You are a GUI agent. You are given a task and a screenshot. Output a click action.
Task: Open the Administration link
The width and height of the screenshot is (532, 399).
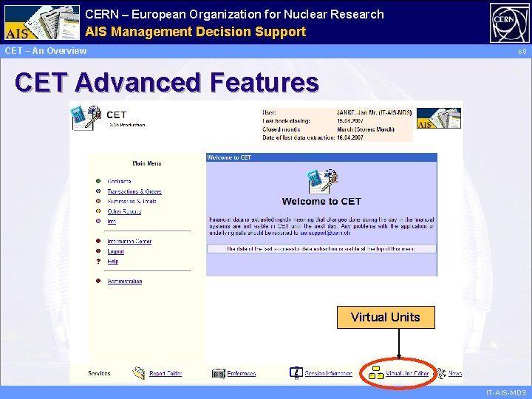coord(125,282)
